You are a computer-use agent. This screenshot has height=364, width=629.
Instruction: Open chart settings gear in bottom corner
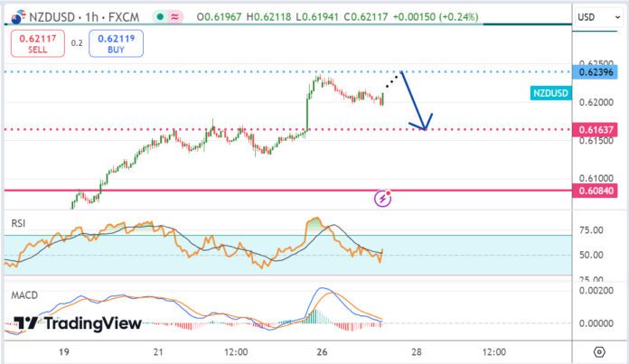coord(599,350)
